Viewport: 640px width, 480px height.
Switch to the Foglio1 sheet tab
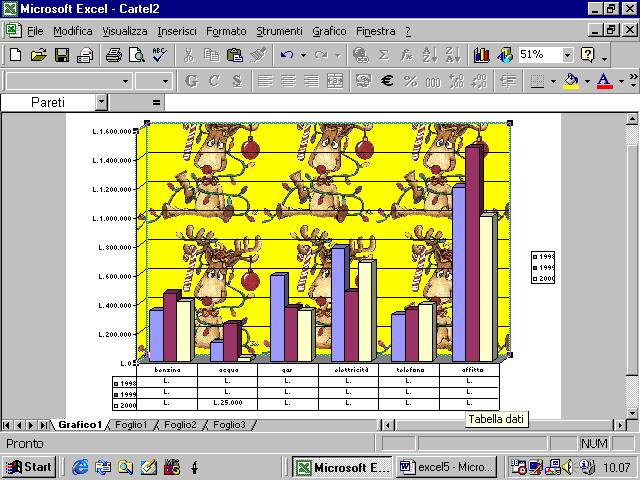click(131, 425)
